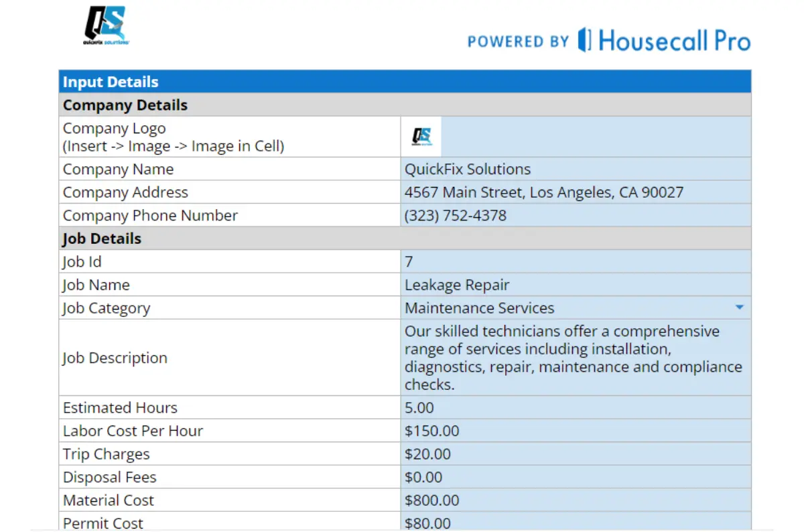Select the Company Phone Number value cell
Screen dimensions: 804x532
click(575, 216)
